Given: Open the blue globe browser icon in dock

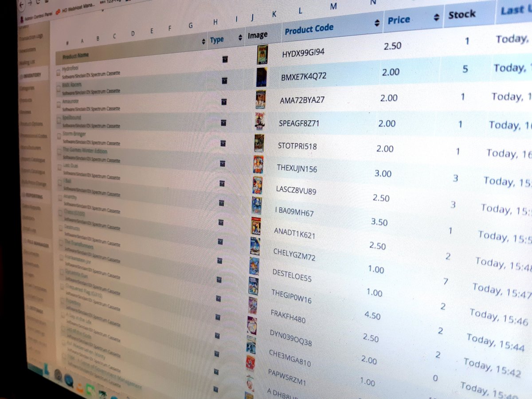Looking at the screenshot, I should (x=69, y=380).
